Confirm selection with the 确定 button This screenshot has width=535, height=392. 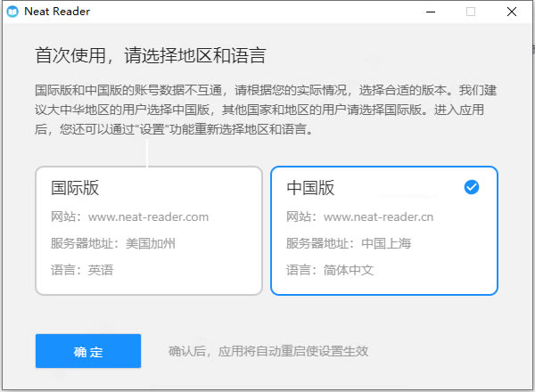click(x=88, y=351)
